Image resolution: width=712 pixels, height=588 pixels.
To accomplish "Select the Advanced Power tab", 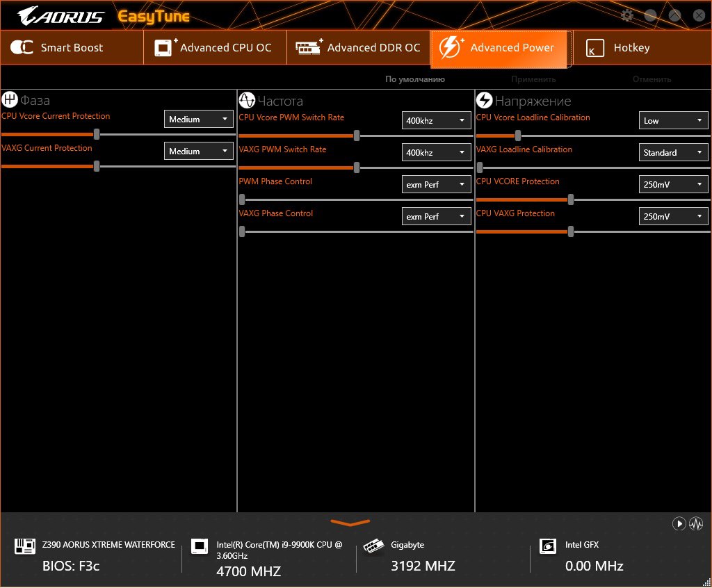I will (x=499, y=49).
